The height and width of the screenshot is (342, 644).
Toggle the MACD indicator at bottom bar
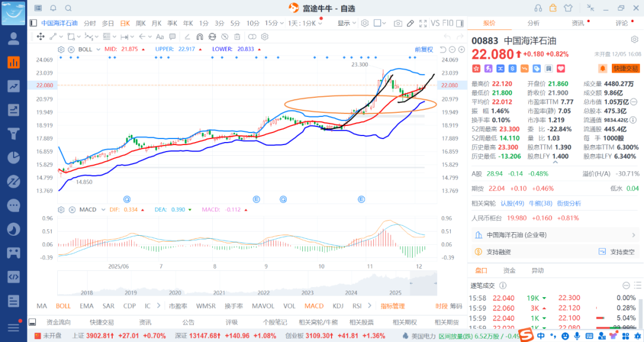[x=314, y=306]
